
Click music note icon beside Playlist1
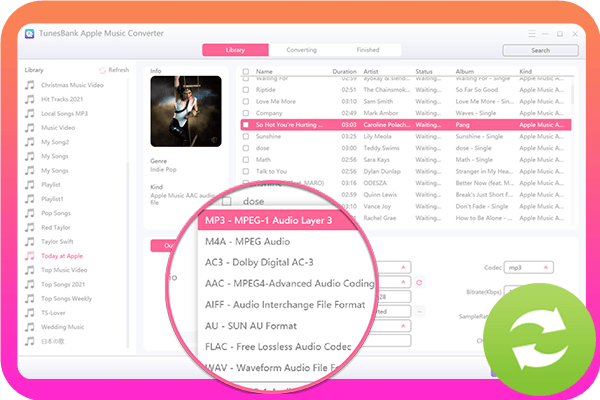pyautogui.click(x=29, y=199)
